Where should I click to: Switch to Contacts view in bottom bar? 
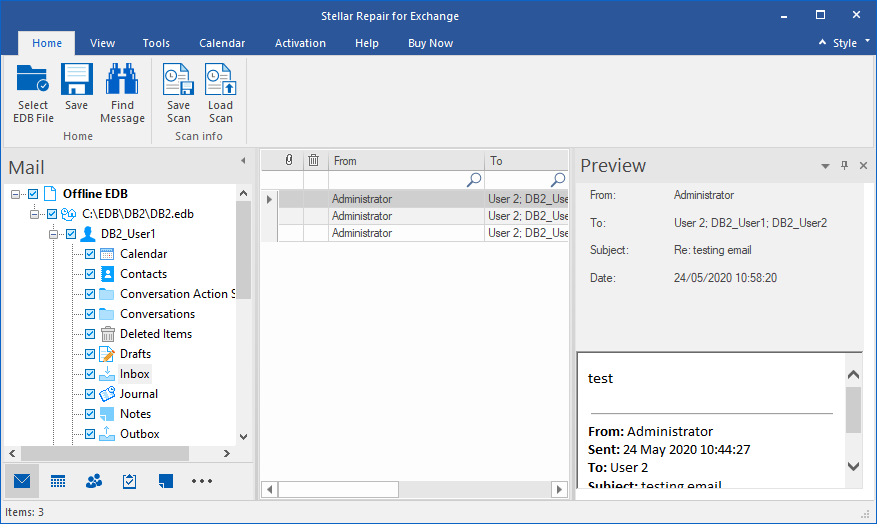[93, 481]
